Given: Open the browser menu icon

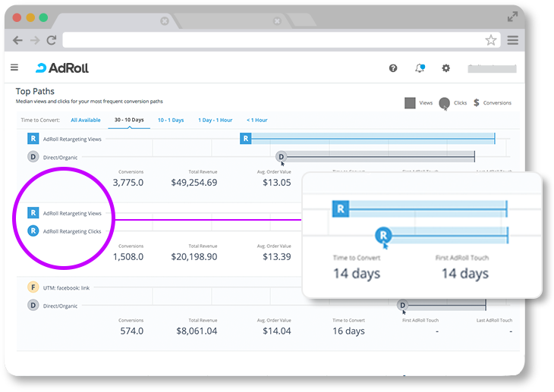Looking at the screenshot, I should [513, 40].
